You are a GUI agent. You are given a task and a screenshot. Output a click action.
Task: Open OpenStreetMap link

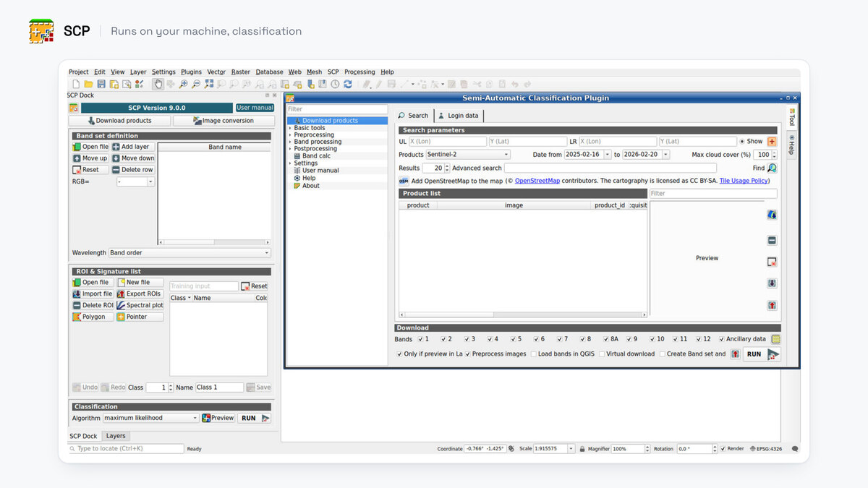tap(537, 181)
